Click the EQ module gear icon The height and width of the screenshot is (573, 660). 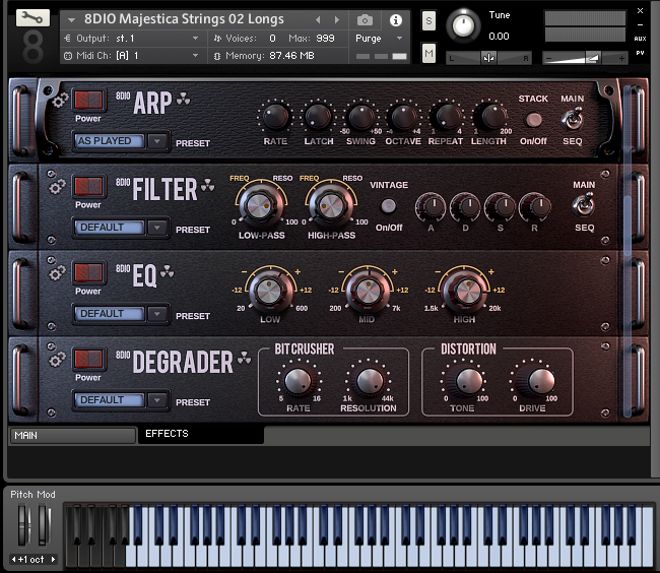click(57, 274)
